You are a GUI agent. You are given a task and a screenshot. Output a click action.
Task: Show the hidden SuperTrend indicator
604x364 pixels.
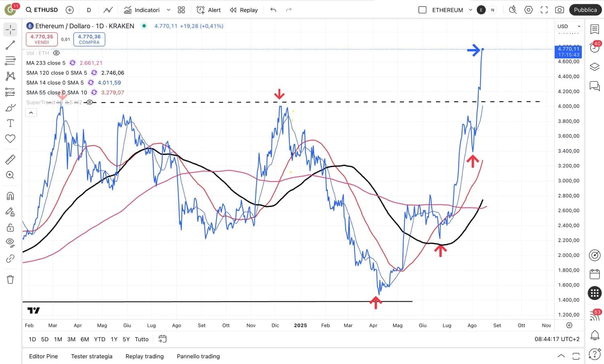(x=90, y=102)
